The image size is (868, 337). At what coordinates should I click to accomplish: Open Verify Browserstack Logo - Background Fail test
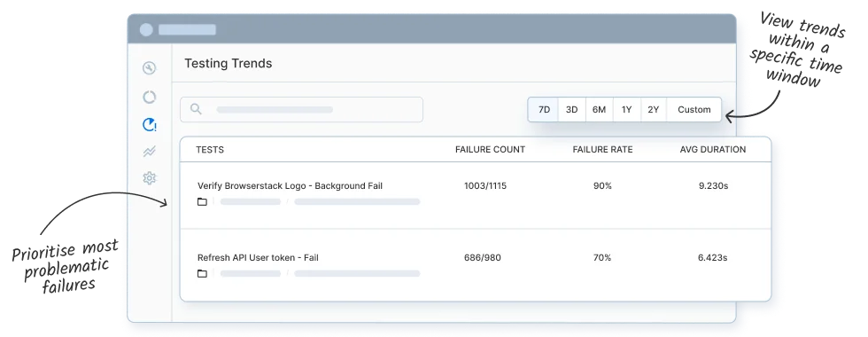click(291, 185)
